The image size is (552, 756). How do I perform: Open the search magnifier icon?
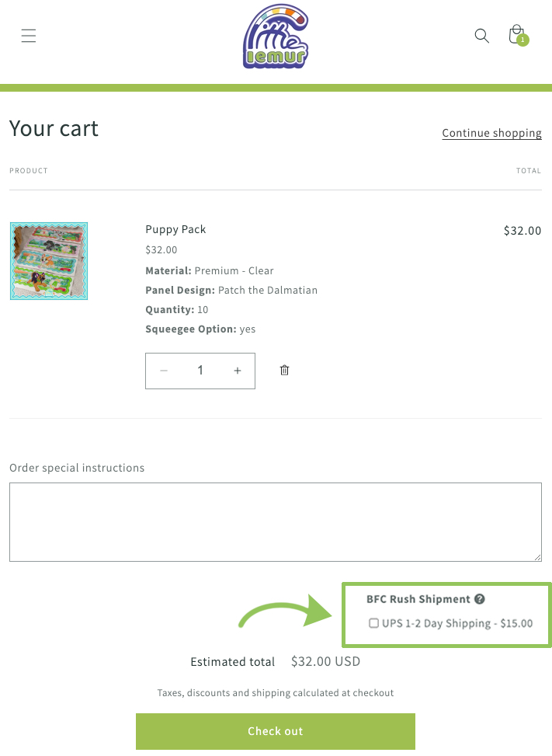click(482, 36)
